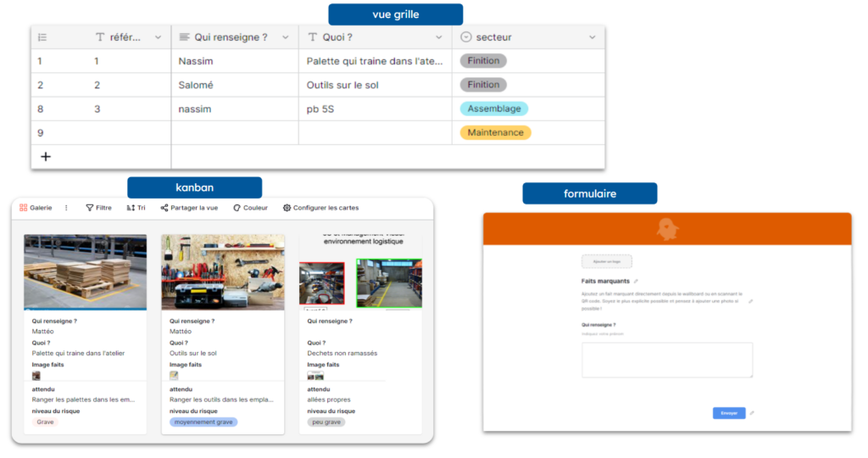Open the Galerie three-dot options menu
Image resolution: width=868 pixels, height=458 pixels.
point(66,208)
